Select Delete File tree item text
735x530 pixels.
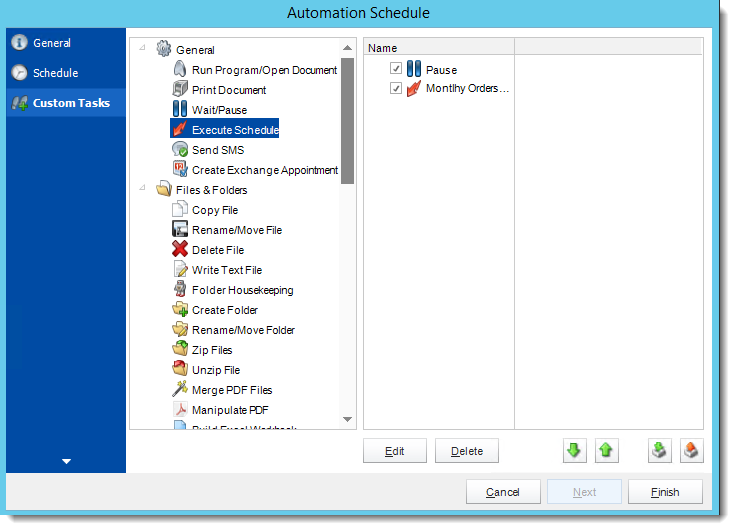point(218,250)
